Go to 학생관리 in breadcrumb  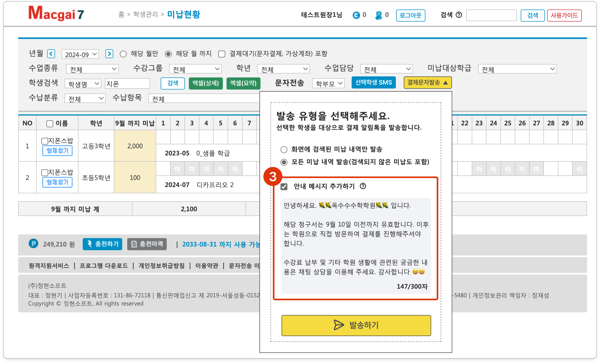click(145, 14)
